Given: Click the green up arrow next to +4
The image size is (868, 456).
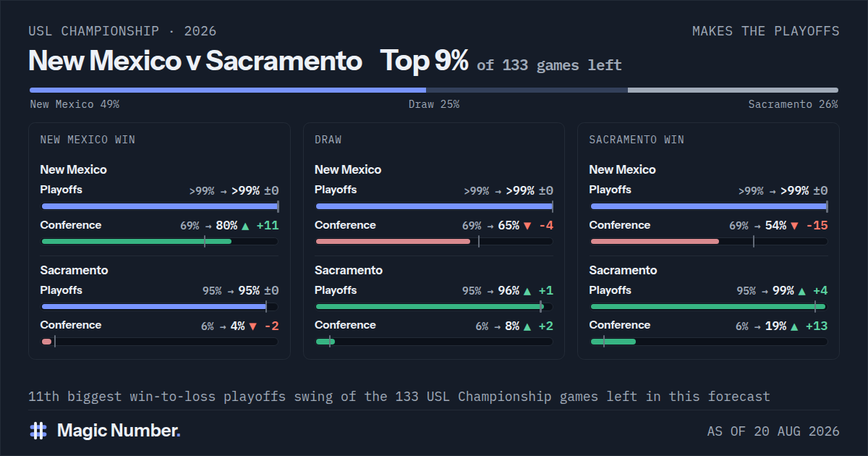Looking at the screenshot, I should point(801,291).
